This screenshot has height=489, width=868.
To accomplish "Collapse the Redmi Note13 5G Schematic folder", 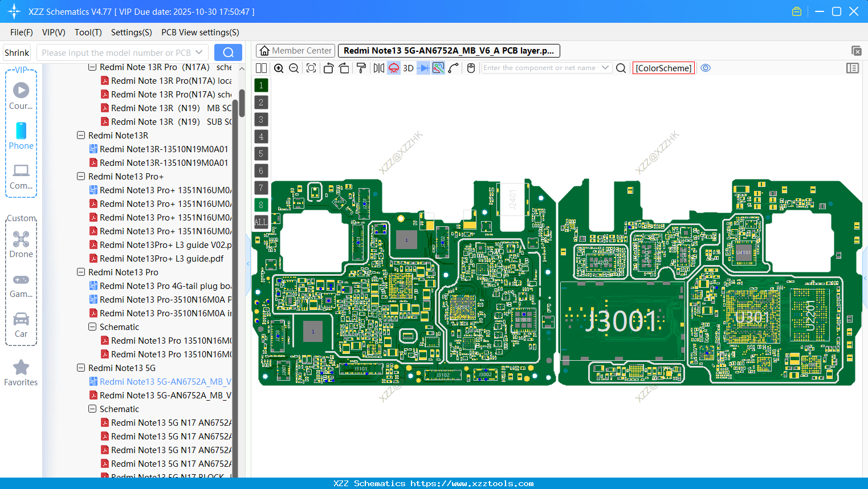I will click(x=92, y=409).
